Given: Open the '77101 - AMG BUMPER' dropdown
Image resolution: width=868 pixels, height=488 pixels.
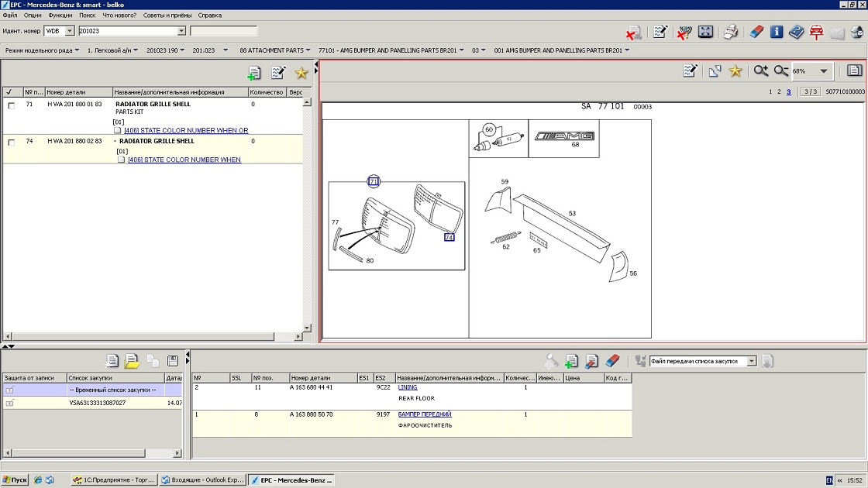Looking at the screenshot, I should tap(391, 50).
